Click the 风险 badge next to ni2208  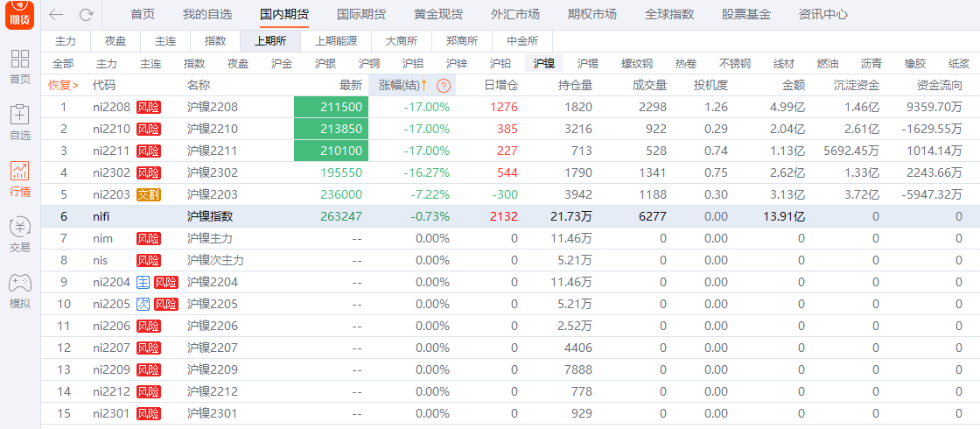pyautogui.click(x=148, y=107)
